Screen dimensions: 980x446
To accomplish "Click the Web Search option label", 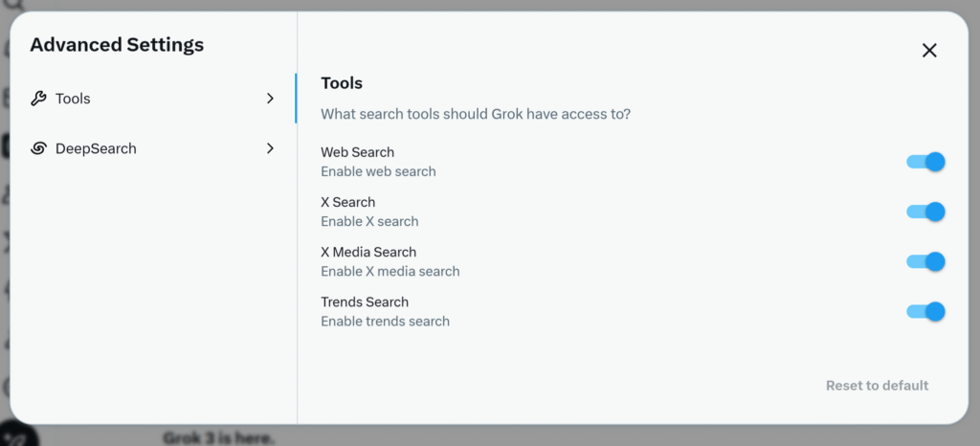I will (x=358, y=152).
